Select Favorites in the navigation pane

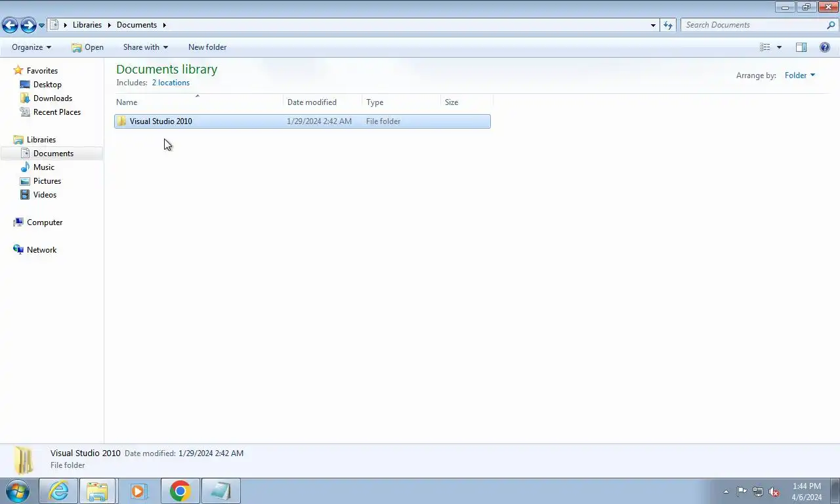pyautogui.click(x=42, y=71)
